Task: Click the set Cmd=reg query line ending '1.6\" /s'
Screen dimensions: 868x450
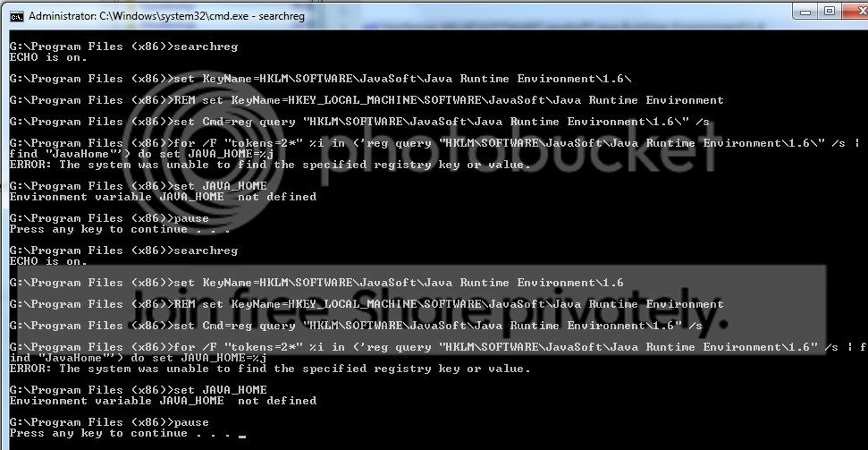Action: click(359, 122)
